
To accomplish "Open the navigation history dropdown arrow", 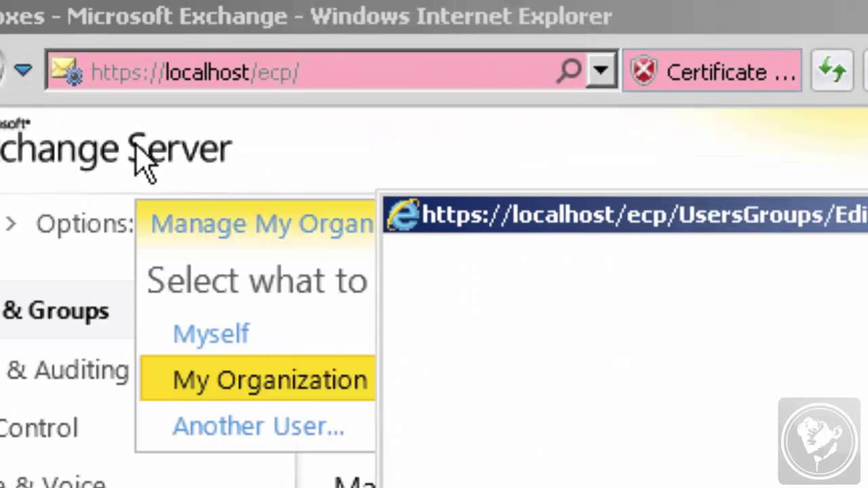I will coord(23,70).
